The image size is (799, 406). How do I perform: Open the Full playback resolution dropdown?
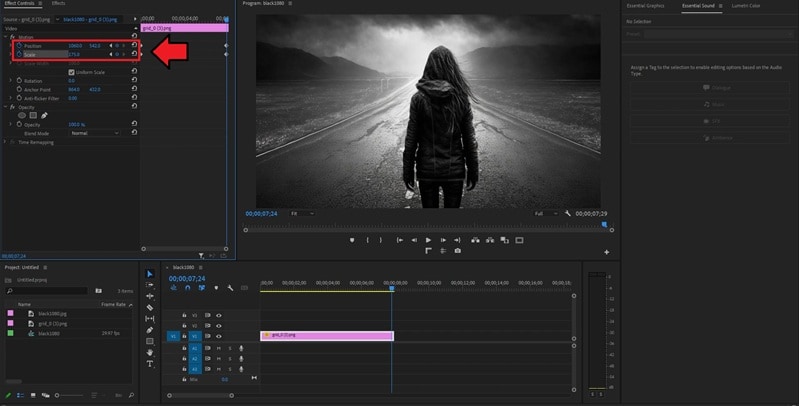pos(546,213)
